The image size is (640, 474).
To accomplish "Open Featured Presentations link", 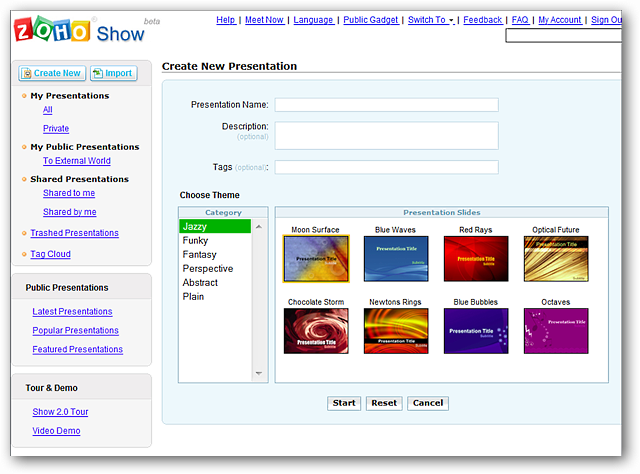I will point(78,349).
